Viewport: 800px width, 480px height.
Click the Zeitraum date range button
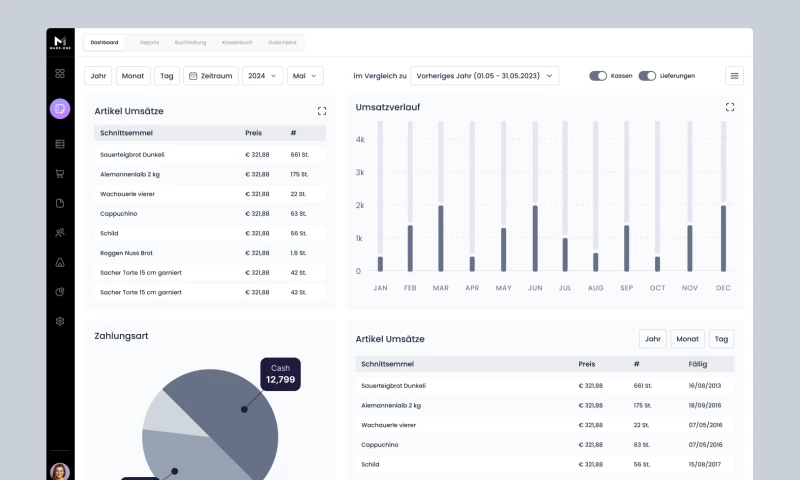[211, 76]
